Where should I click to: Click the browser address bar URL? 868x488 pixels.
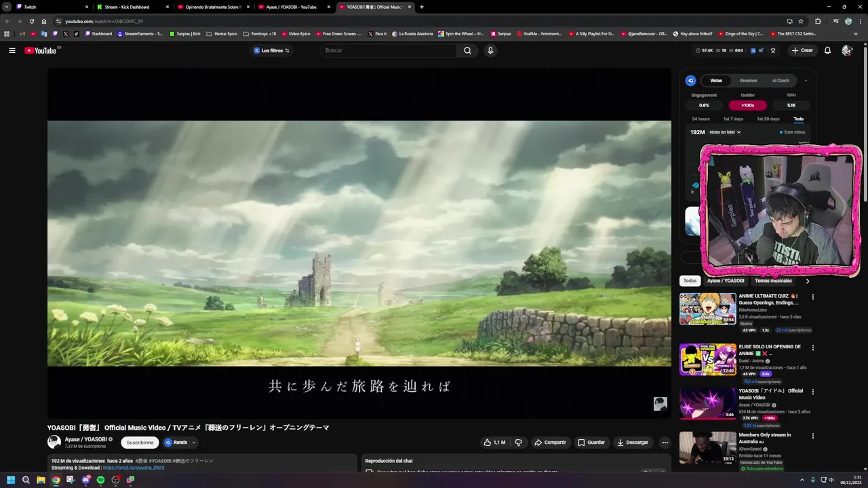pos(104,21)
